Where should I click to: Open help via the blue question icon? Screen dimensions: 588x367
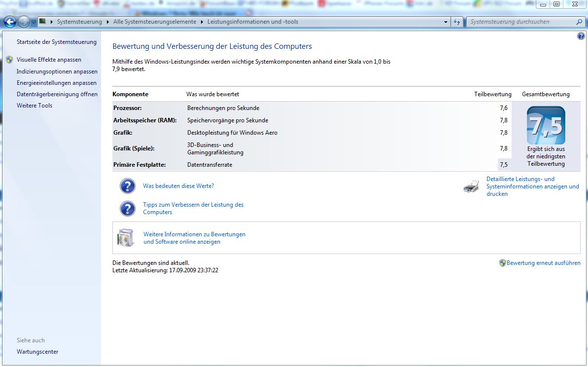(x=581, y=36)
